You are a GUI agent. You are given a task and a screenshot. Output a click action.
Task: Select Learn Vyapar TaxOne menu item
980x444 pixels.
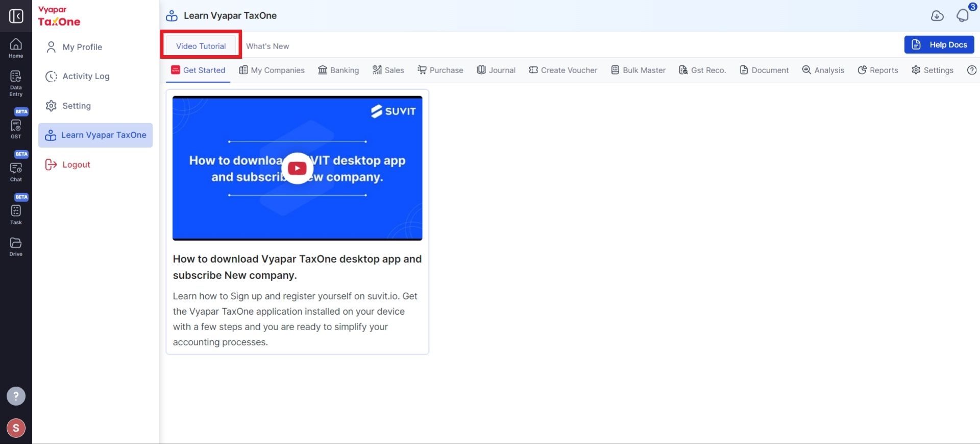pos(95,135)
